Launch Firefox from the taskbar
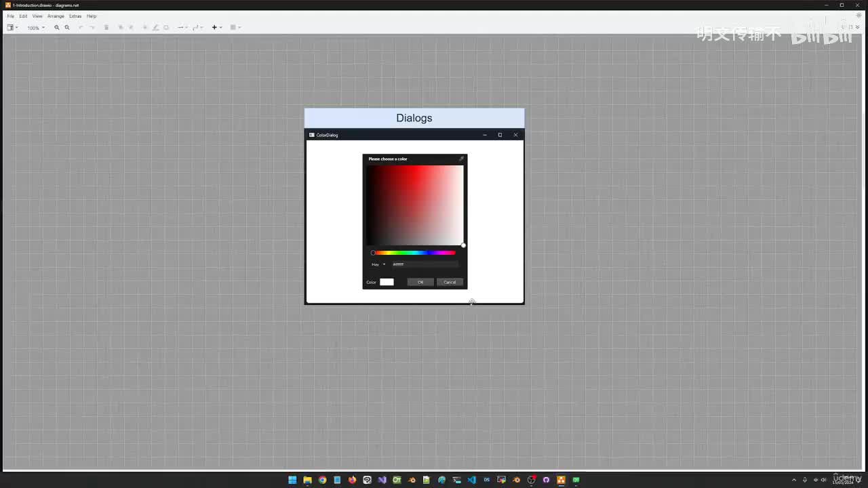 point(352,480)
